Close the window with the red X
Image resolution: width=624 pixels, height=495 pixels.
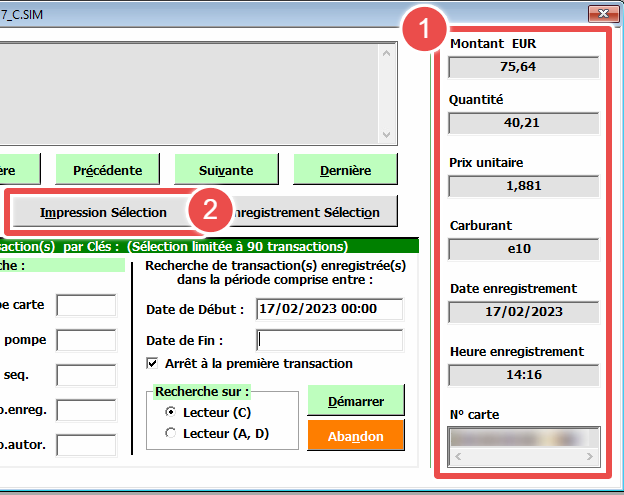600,13
